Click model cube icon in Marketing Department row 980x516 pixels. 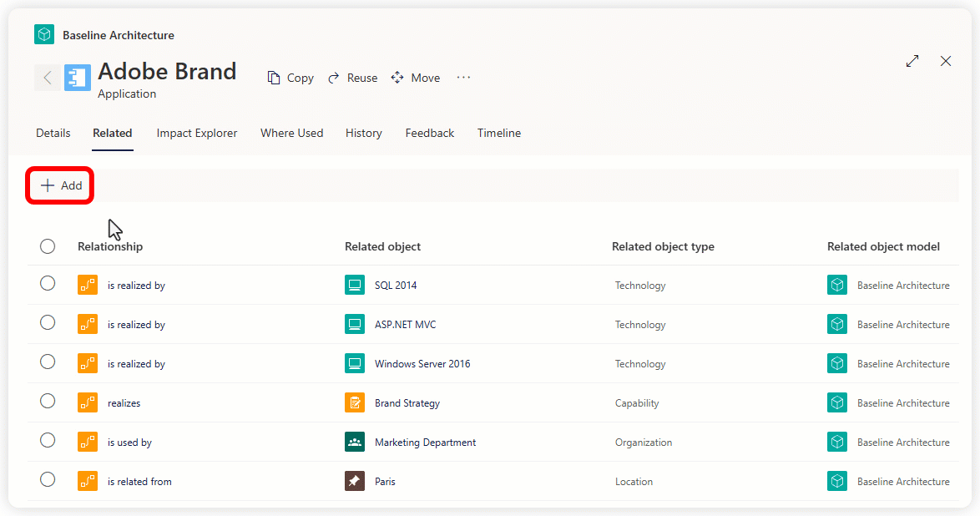coord(837,442)
